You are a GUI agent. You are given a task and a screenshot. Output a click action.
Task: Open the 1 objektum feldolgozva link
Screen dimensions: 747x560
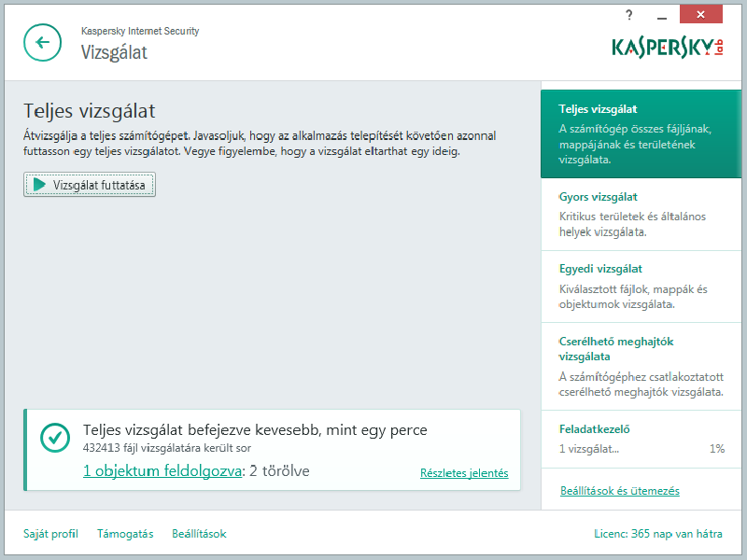pos(162,471)
